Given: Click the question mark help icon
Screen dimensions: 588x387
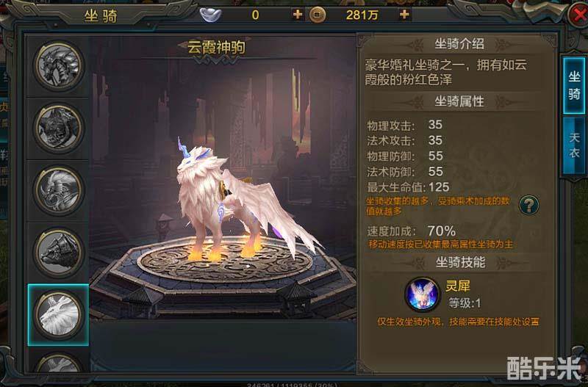Looking at the screenshot, I should [x=528, y=205].
